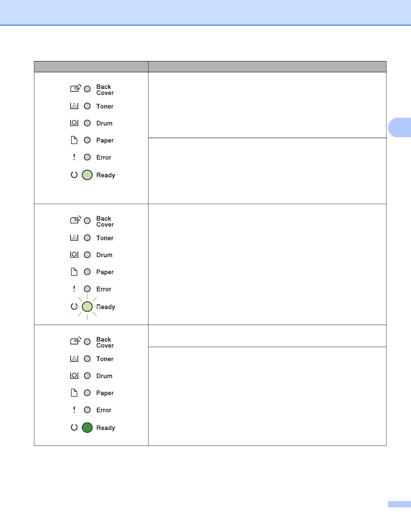Image resolution: width=411 pixels, height=532 pixels.
Task: Click the Drum LED in third panel
Action: point(87,376)
